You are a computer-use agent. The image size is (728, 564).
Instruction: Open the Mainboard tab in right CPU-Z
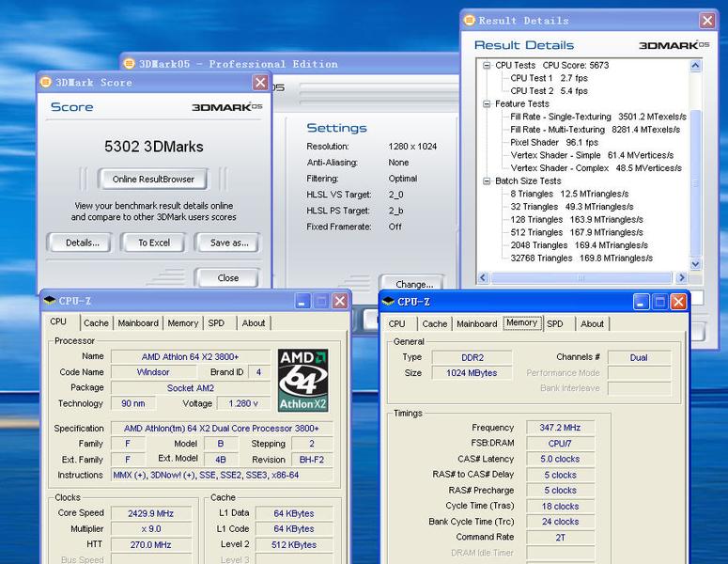coord(477,323)
